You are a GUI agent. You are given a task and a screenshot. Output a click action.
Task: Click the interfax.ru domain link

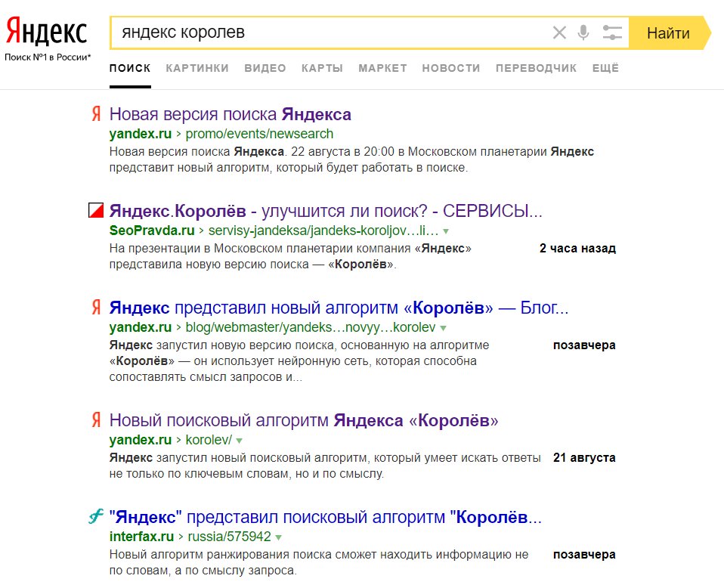click(142, 537)
